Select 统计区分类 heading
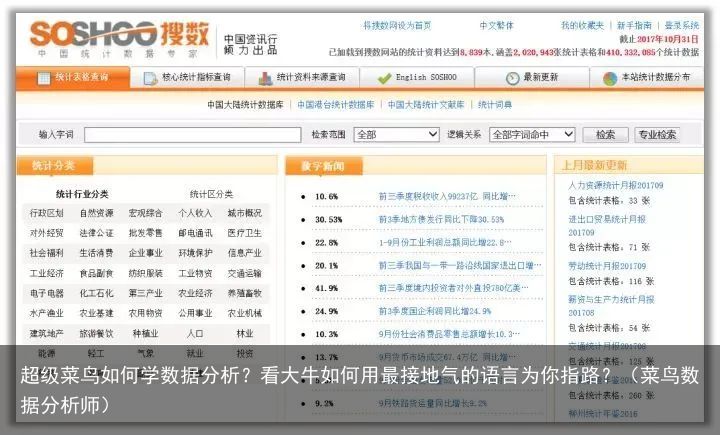720x435 pixels. [x=211, y=194]
